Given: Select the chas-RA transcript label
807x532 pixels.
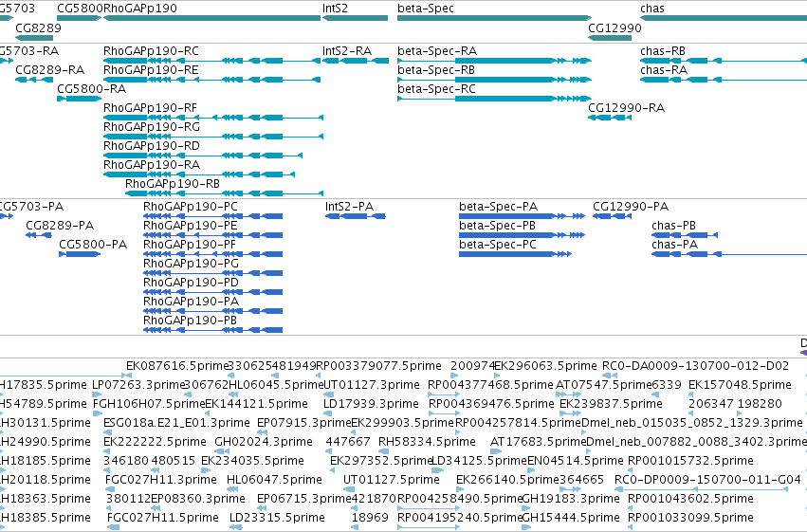Looking at the screenshot, I should click(664, 70).
